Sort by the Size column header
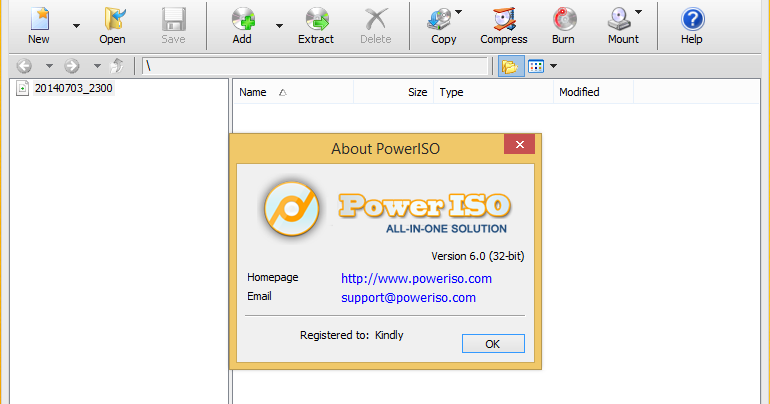 coord(393,92)
